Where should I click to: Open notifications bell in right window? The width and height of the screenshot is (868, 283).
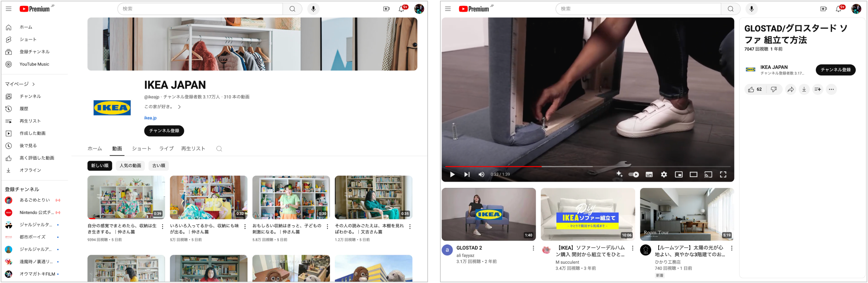pos(839,9)
